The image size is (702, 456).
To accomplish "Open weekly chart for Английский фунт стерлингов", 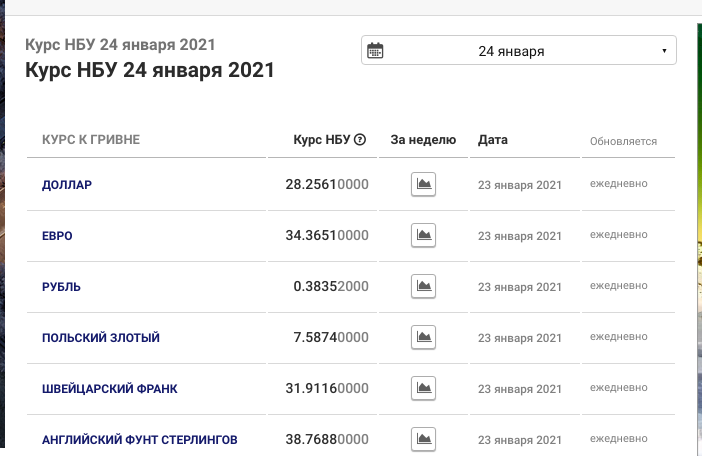I will 423,439.
